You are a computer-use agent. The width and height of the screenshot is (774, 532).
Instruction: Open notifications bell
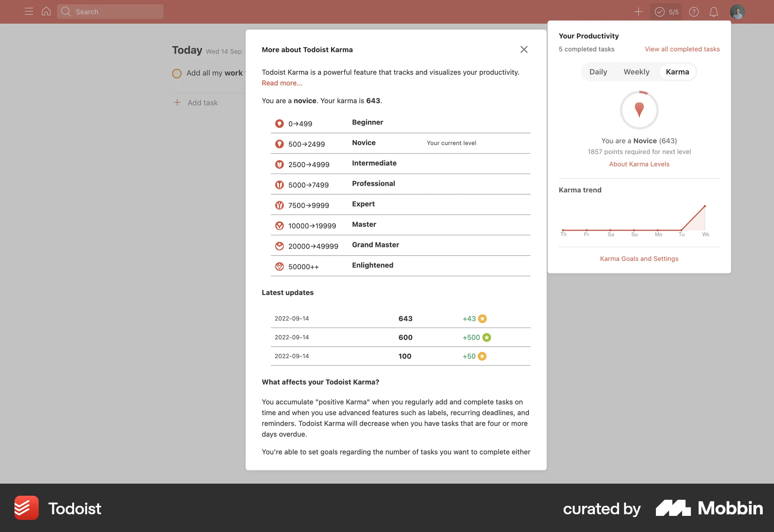[714, 12]
